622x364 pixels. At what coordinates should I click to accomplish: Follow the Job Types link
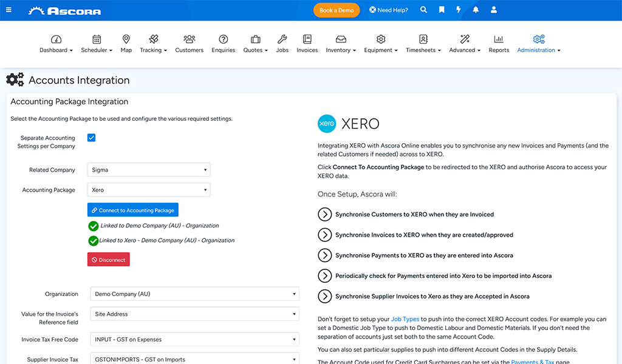[x=405, y=319]
